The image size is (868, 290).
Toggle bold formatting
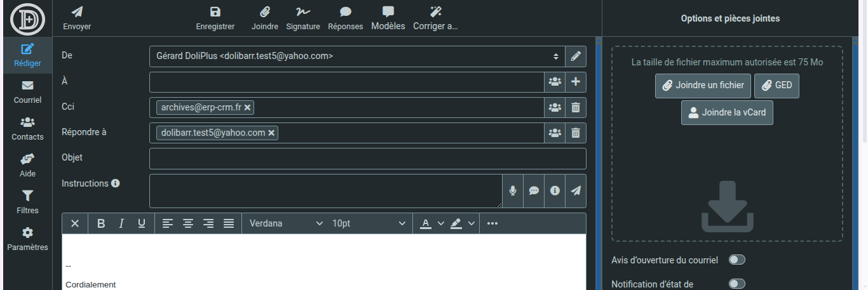point(101,223)
